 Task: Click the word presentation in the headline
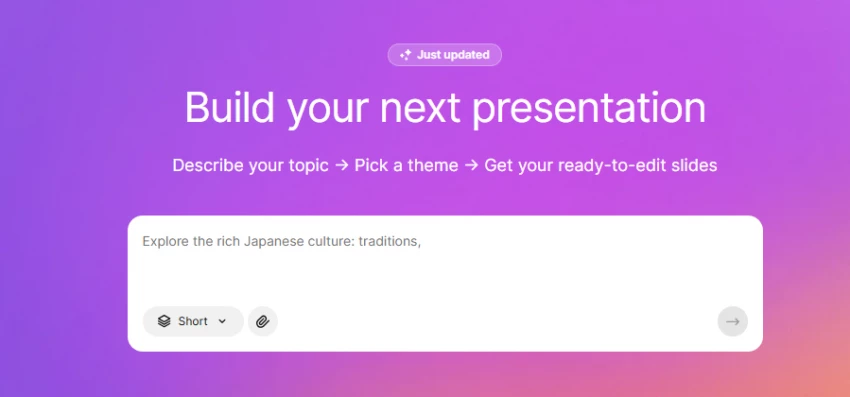point(589,108)
